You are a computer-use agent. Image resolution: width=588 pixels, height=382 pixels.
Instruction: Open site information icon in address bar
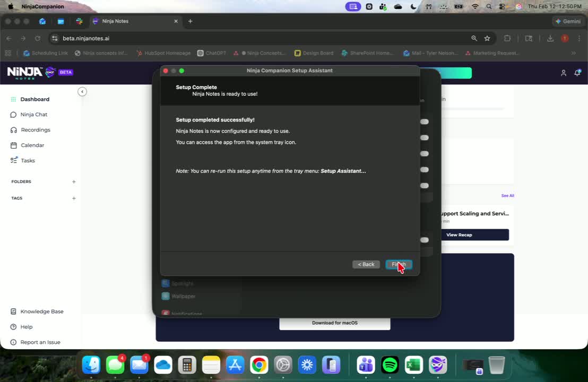55,38
